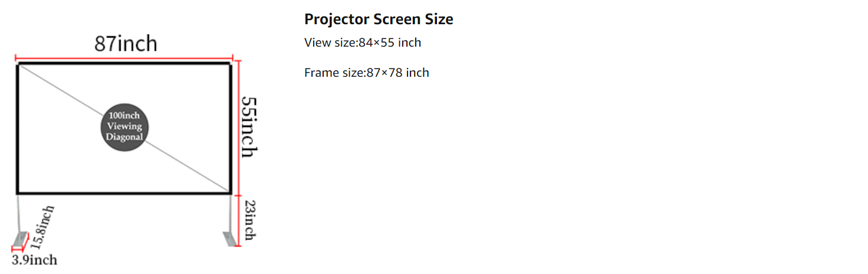
Task: Click the red vertical 55inch dimension line
Action: pos(238,127)
